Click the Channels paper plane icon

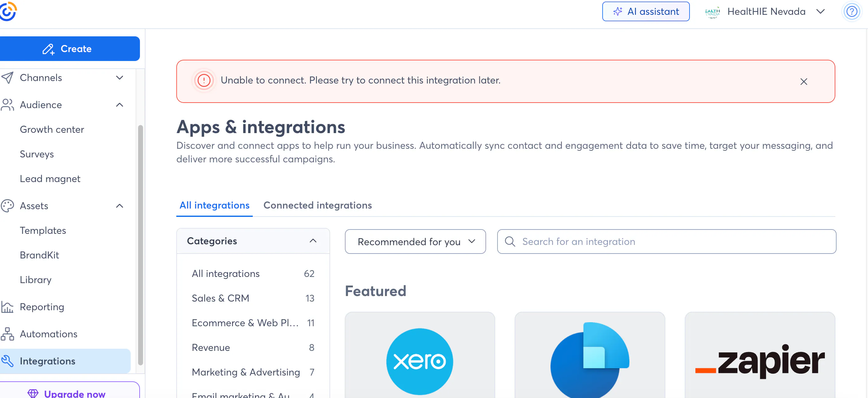coord(7,78)
